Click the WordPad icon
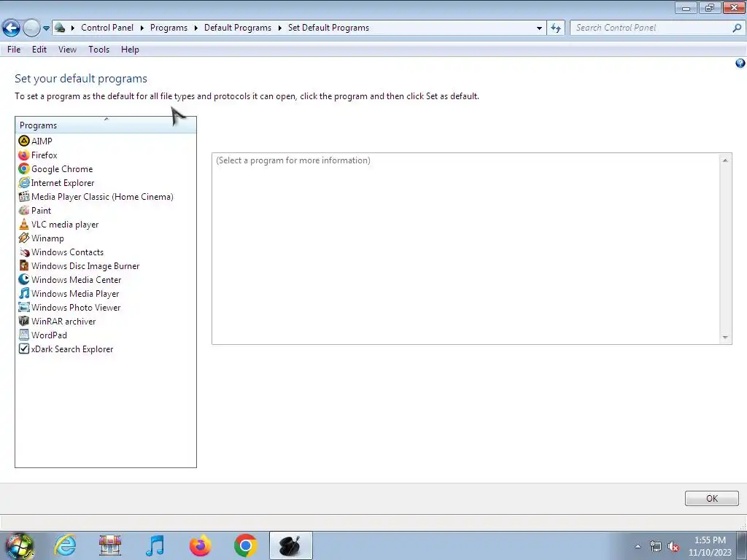The width and height of the screenshot is (747, 560). click(x=24, y=335)
